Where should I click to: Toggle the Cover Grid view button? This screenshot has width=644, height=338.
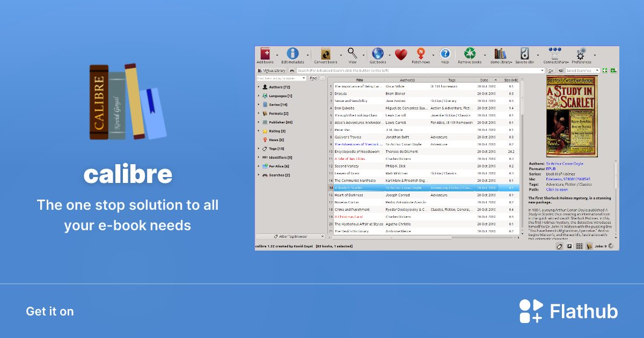click(x=580, y=246)
